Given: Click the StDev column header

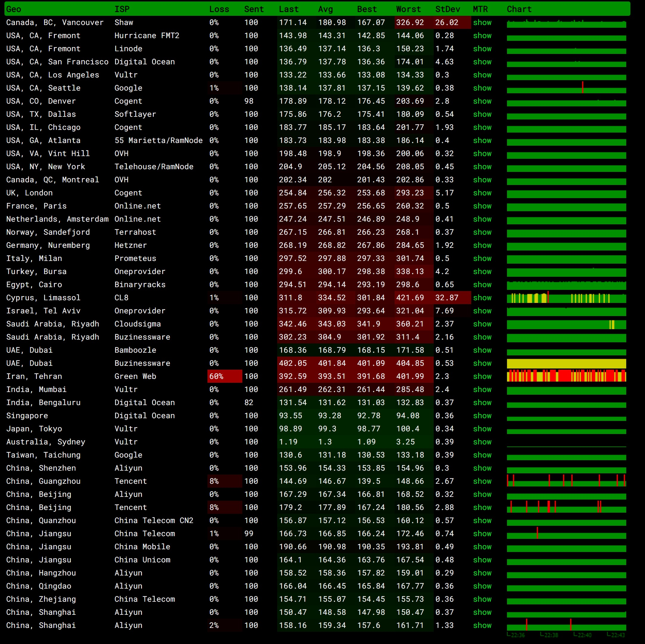Looking at the screenshot, I should 448,9.
